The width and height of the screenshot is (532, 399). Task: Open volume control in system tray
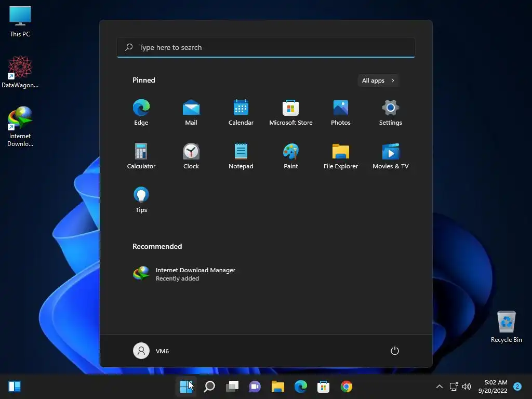(467, 387)
